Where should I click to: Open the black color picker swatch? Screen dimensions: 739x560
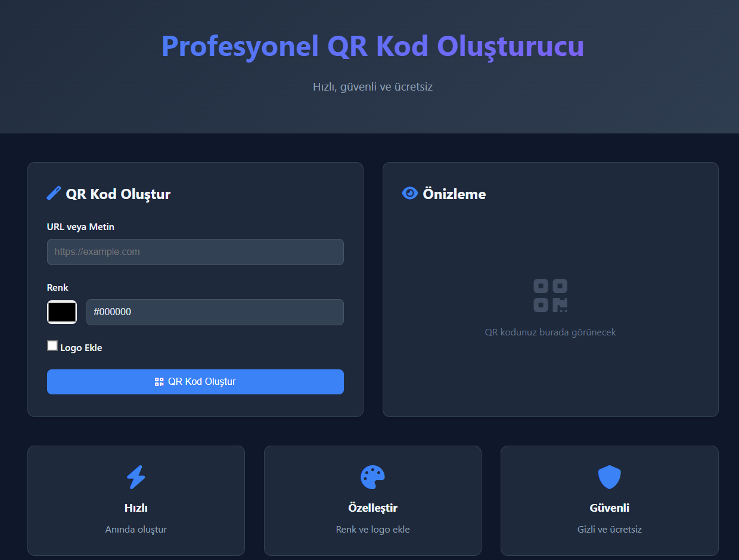coord(61,312)
